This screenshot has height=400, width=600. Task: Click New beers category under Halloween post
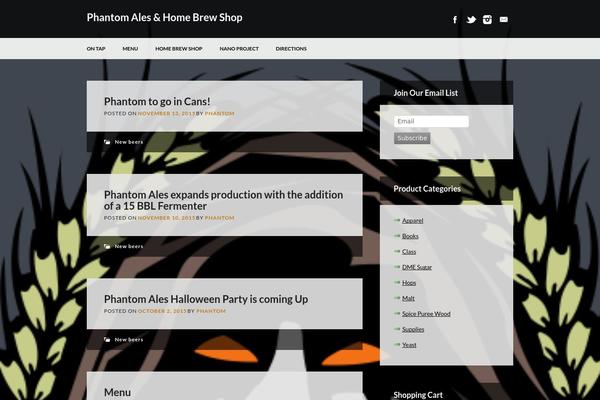coord(129,340)
